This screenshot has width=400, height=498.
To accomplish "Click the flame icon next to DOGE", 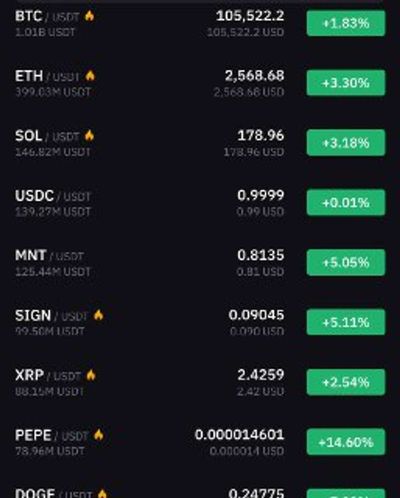I will [x=102, y=494].
